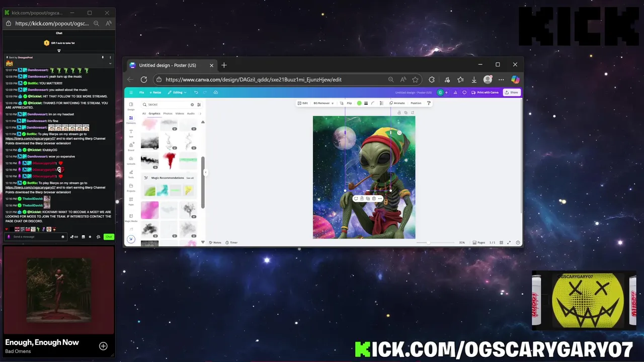Collapse the elements side panel arrow
Screen dimensions: 644x362
(205, 172)
